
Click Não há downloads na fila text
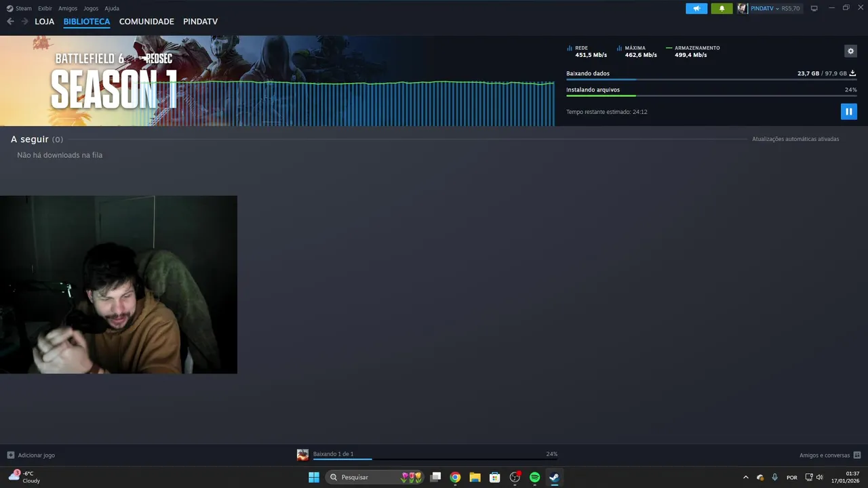60,155
